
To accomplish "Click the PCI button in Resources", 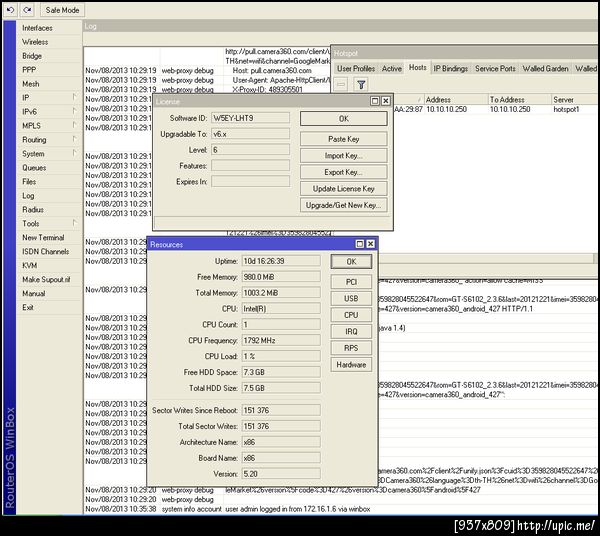I will (x=351, y=282).
